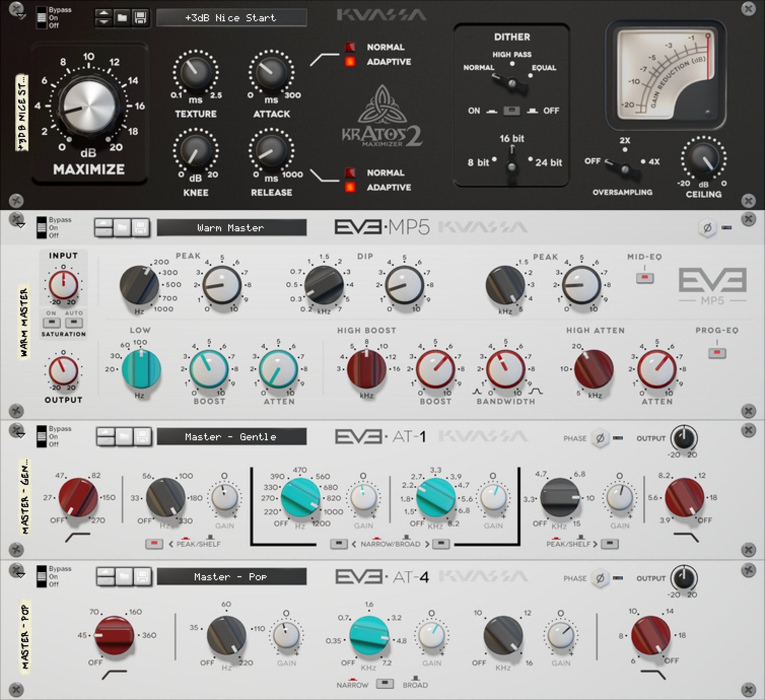Open the 'Master - Pop' patch selector
The width and height of the screenshot is (765, 700).
tap(231, 577)
